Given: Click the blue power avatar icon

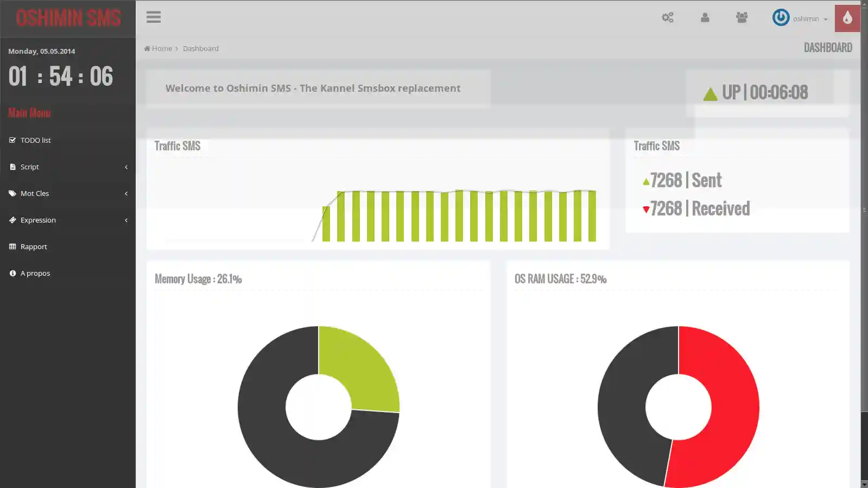Looking at the screenshot, I should (781, 18).
